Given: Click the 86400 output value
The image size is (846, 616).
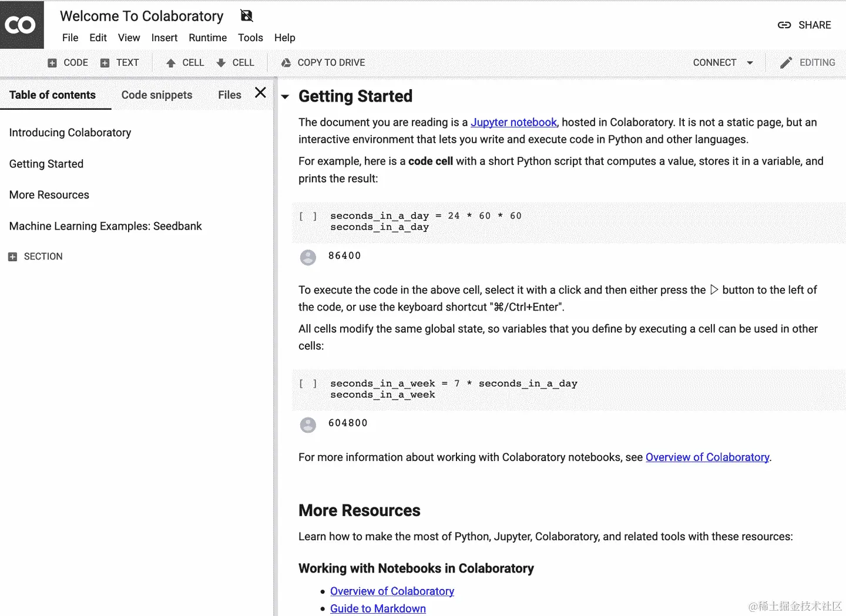Looking at the screenshot, I should click(345, 256).
